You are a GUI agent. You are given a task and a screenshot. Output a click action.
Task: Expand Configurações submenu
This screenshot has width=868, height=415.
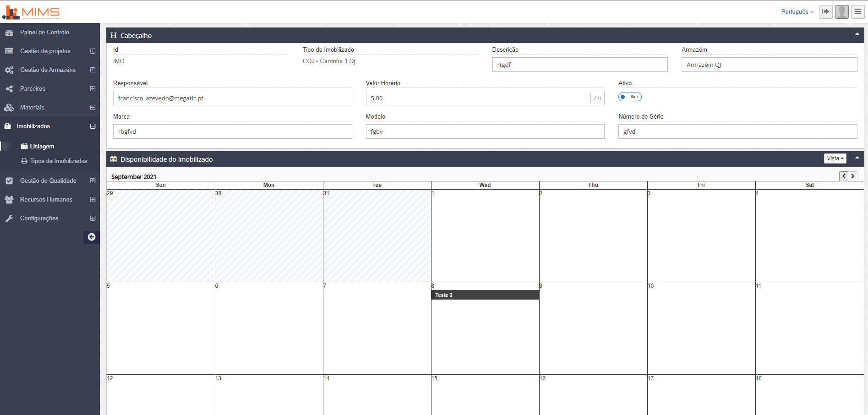tap(93, 218)
